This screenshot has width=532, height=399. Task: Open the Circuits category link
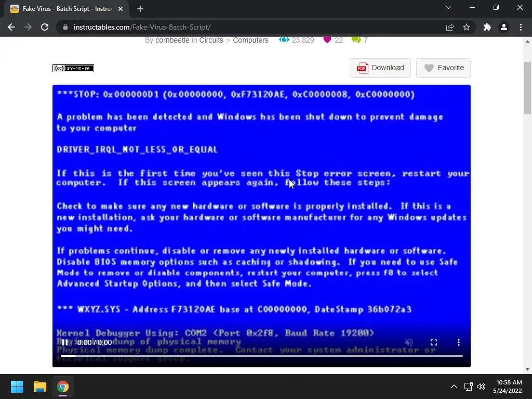click(211, 40)
